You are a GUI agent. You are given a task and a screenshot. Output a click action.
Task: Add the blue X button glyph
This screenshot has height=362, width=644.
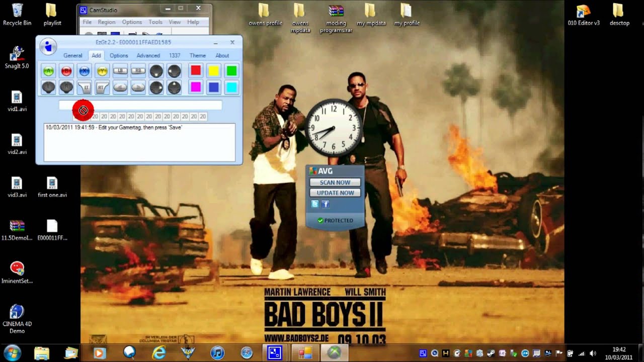click(x=84, y=71)
